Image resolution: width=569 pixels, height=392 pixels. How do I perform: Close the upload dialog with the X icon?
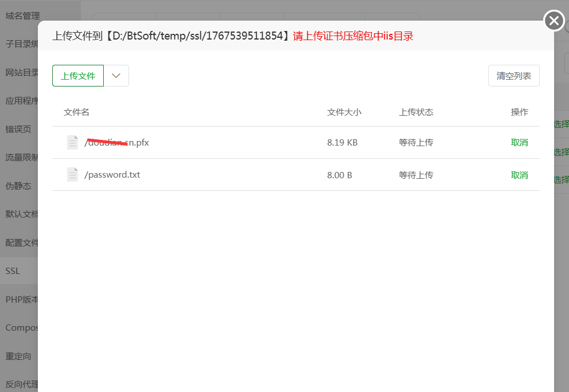[x=554, y=20]
